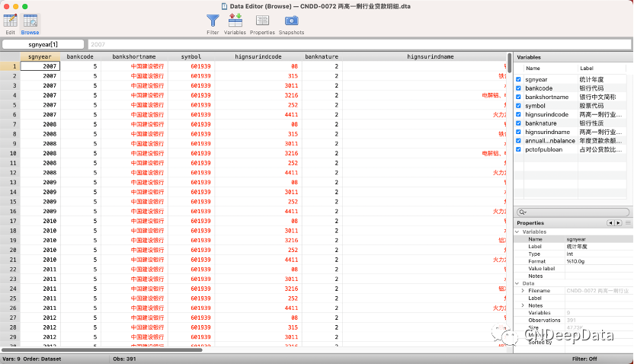Click the Value label property row
The image size is (634, 364).
[x=572, y=269]
